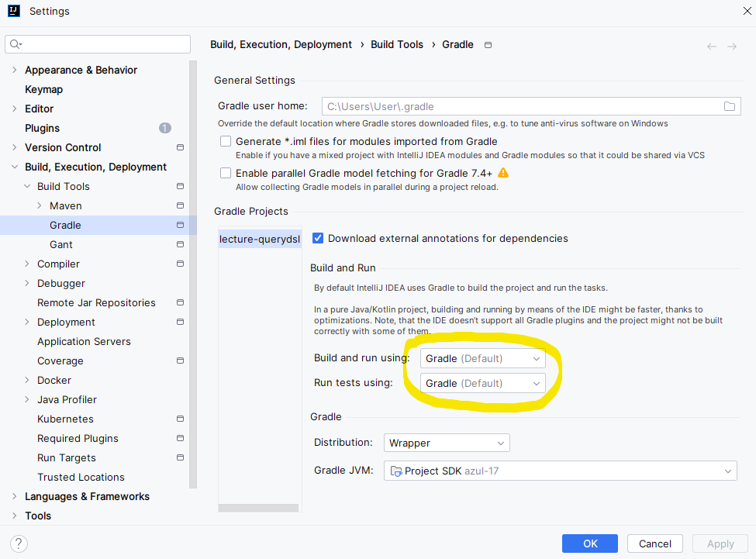Click the project-level icon next to Gradle breadcrumb
Image resolution: width=756 pixels, height=559 pixels.
(488, 45)
